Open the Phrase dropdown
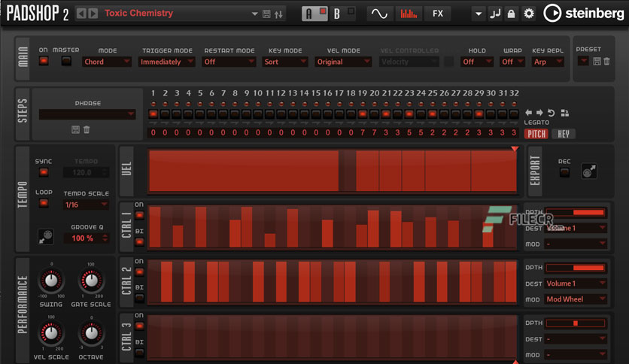This screenshot has height=364, width=629. pyautogui.click(x=87, y=114)
